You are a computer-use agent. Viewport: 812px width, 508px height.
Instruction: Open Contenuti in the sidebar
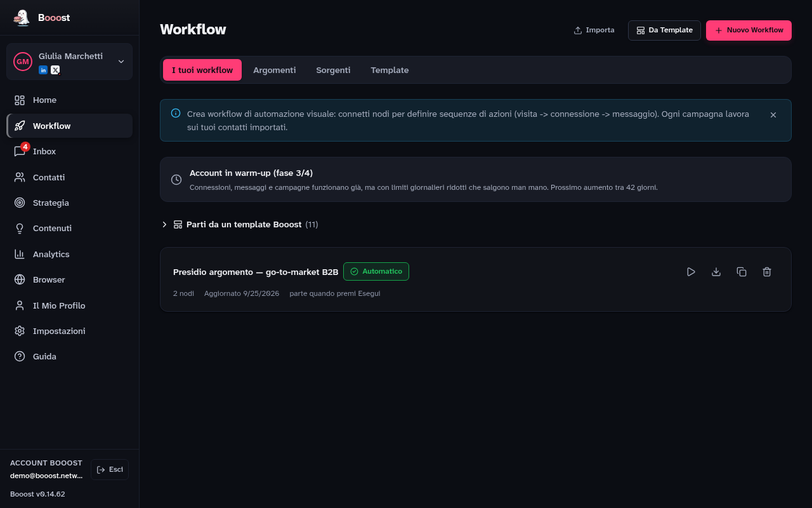click(70, 229)
